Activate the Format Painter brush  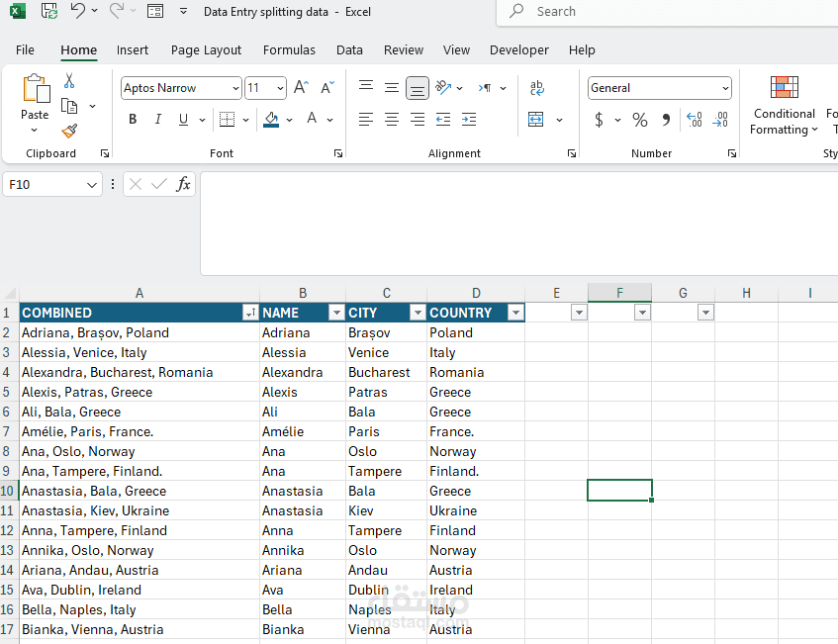pos(69,131)
